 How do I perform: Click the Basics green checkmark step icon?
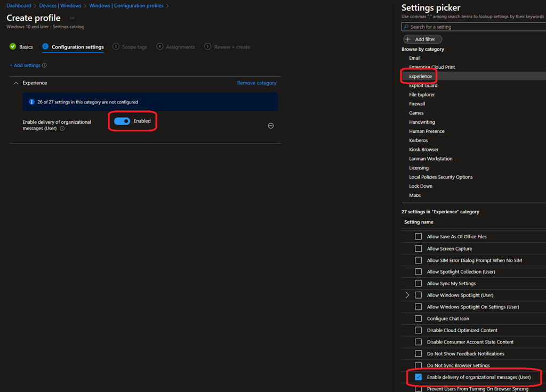coord(13,47)
